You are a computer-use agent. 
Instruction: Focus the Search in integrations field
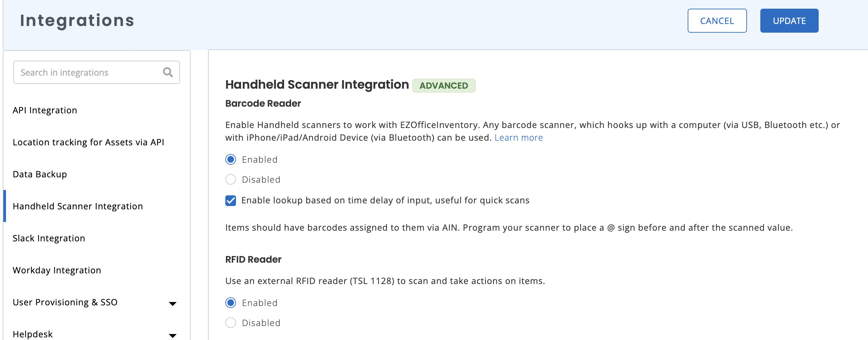[x=96, y=72]
